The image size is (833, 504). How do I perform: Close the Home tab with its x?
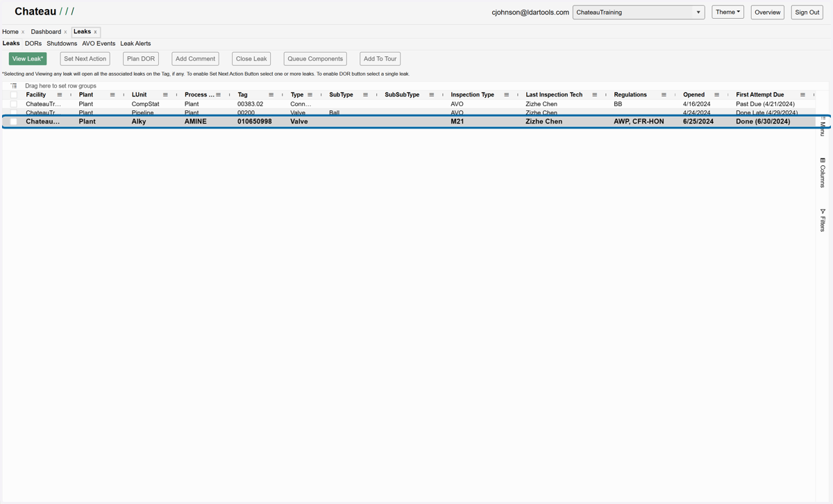23,32
